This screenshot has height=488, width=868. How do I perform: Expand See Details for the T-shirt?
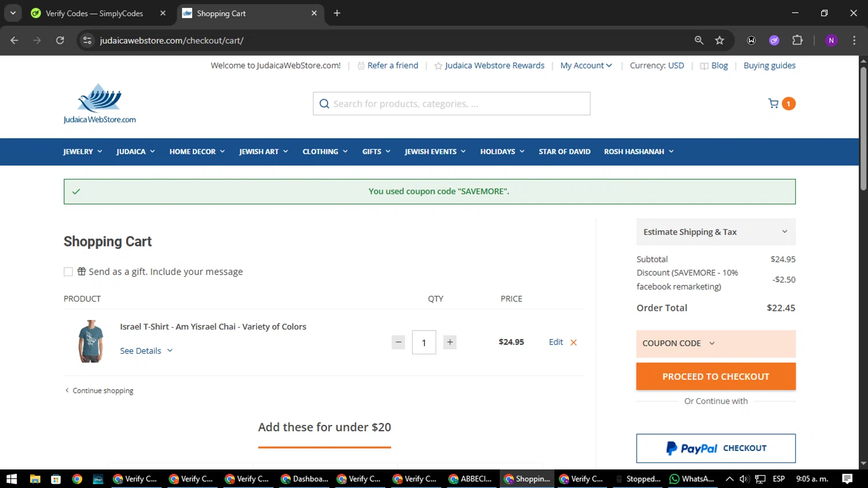146,351
